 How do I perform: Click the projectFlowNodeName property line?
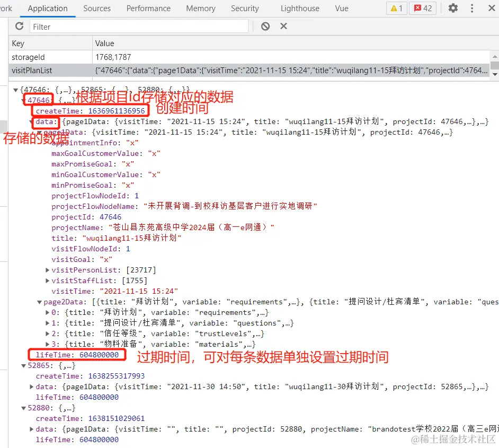(184, 206)
